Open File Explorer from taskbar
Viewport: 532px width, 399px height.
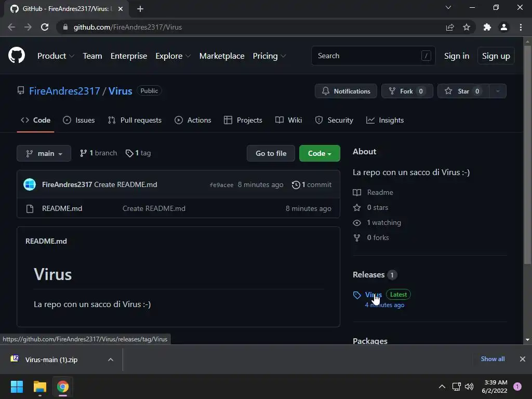click(x=39, y=387)
